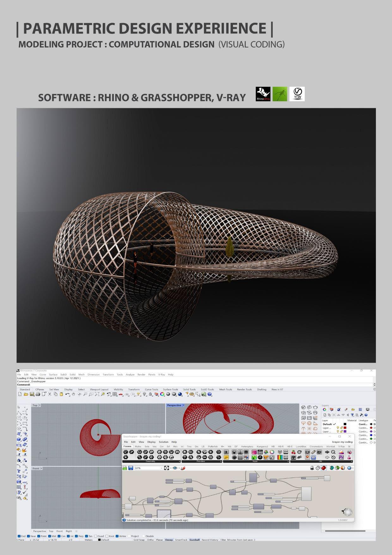Toggle the Perp osnap checkbox
The image size is (392, 555).
coord(77,536)
